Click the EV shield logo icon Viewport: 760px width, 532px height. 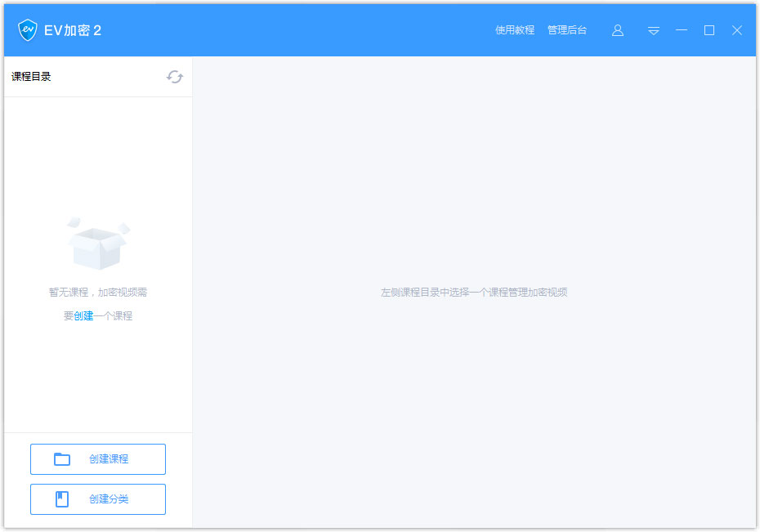tap(27, 29)
